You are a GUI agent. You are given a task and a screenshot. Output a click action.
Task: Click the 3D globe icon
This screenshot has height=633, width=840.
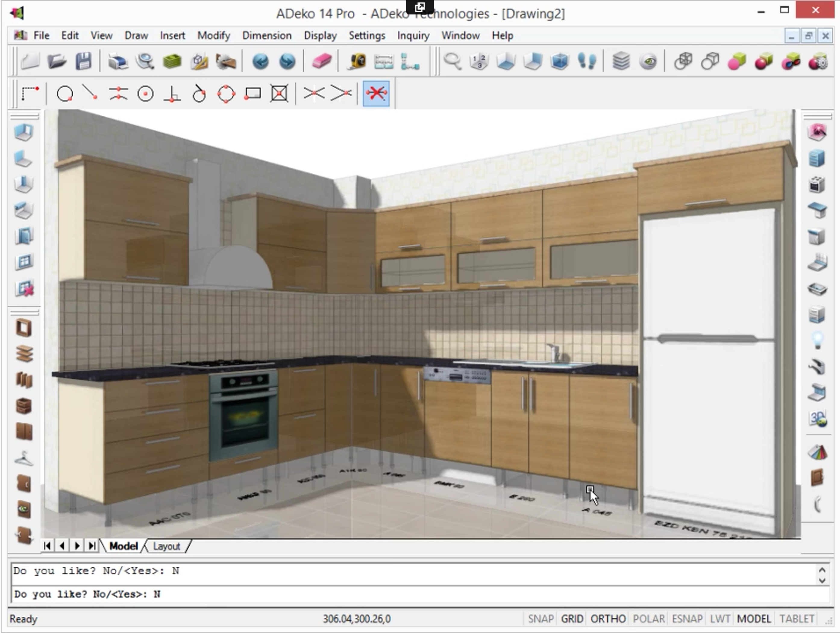(x=818, y=419)
